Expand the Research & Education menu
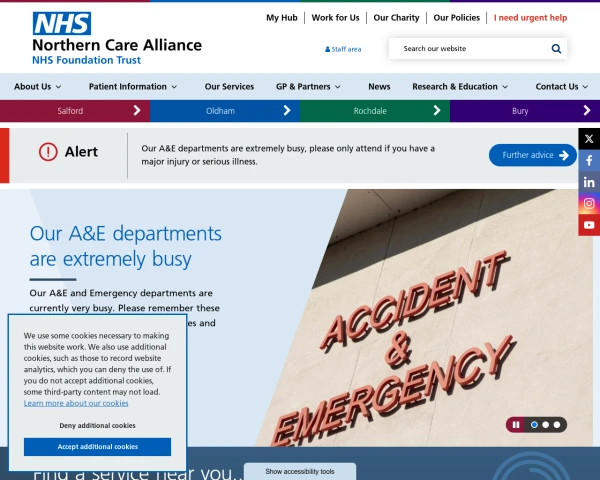 [460, 87]
